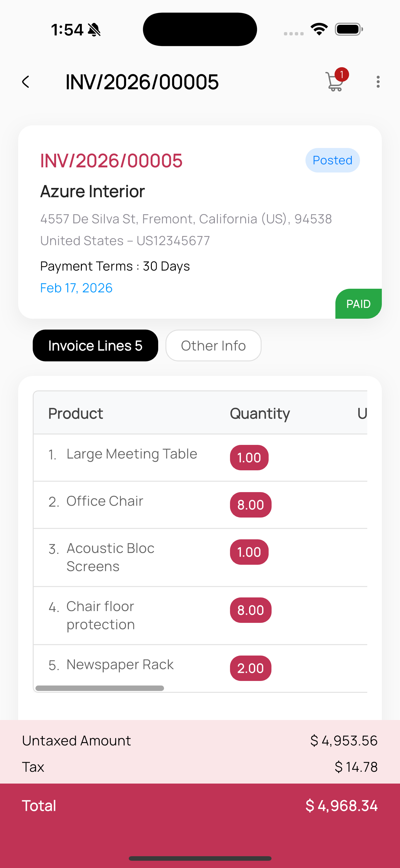The height and width of the screenshot is (868, 400).
Task: Click the horizontal table scrollbar
Action: 99,688
